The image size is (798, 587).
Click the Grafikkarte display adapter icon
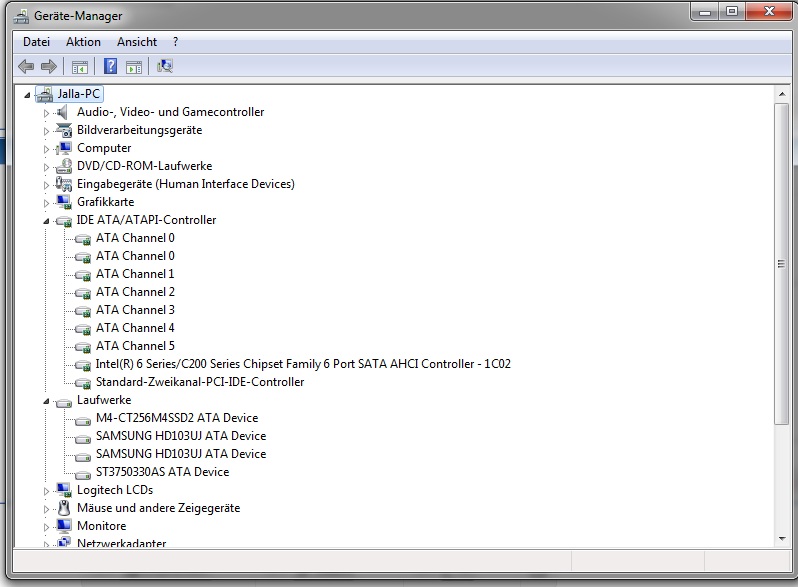tap(64, 202)
